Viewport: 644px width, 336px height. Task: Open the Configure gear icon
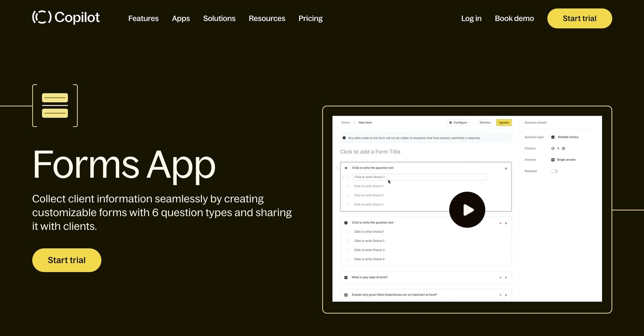coord(450,122)
